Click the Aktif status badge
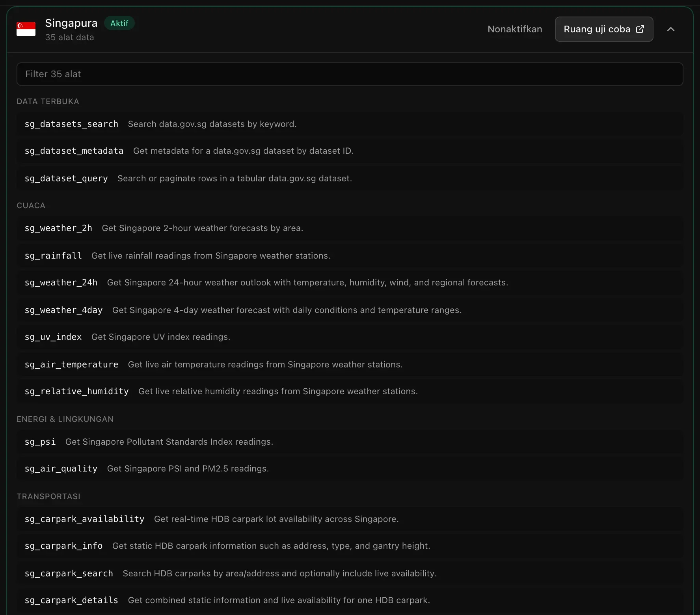The width and height of the screenshot is (700, 615). click(119, 23)
